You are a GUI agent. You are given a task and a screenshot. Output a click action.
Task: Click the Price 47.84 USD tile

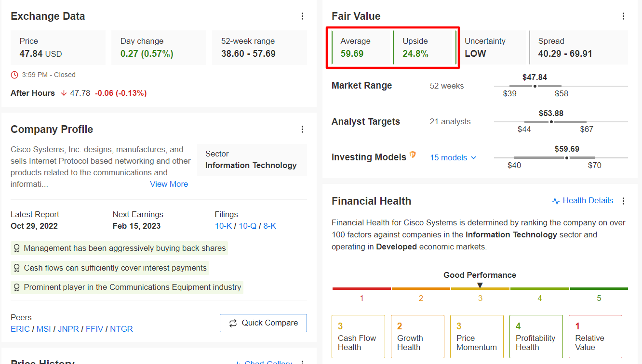point(58,48)
